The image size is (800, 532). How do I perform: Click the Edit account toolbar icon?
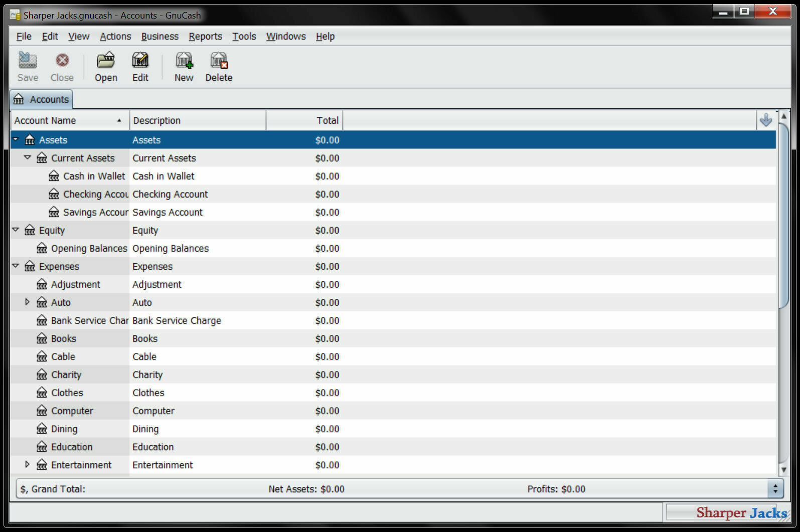[x=140, y=61]
